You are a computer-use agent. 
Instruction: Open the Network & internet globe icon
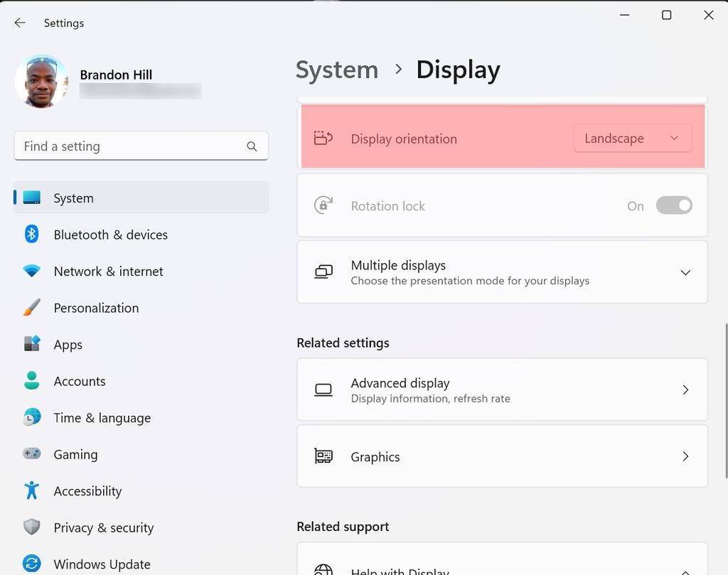point(32,271)
